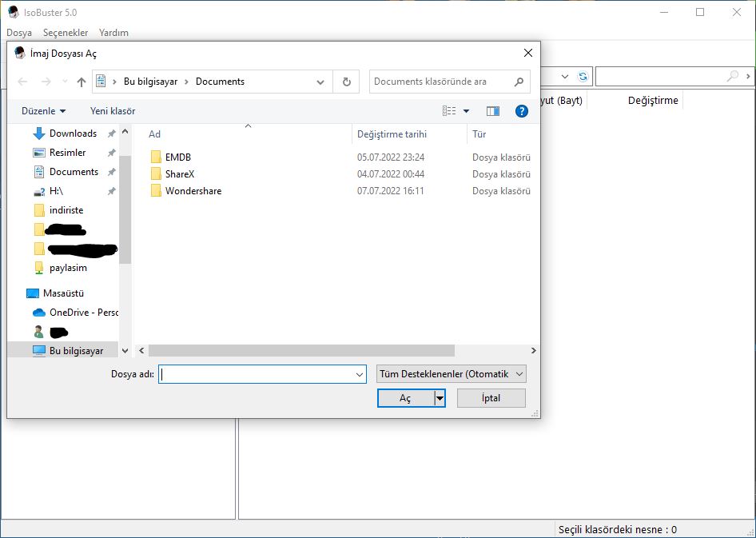Click the file list scroll right arrow
Screen dimensions: 756x538
pyautogui.click(x=533, y=350)
